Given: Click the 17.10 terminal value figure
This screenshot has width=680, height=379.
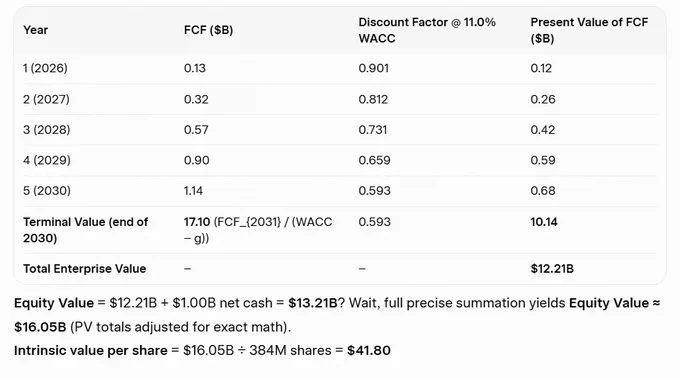Looking at the screenshot, I should click(196, 222).
